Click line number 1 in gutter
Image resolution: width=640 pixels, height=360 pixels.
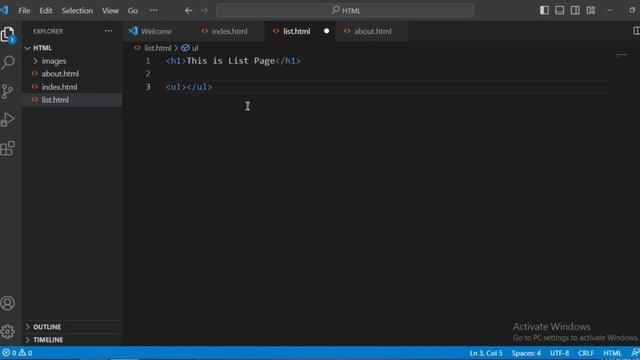click(148, 61)
